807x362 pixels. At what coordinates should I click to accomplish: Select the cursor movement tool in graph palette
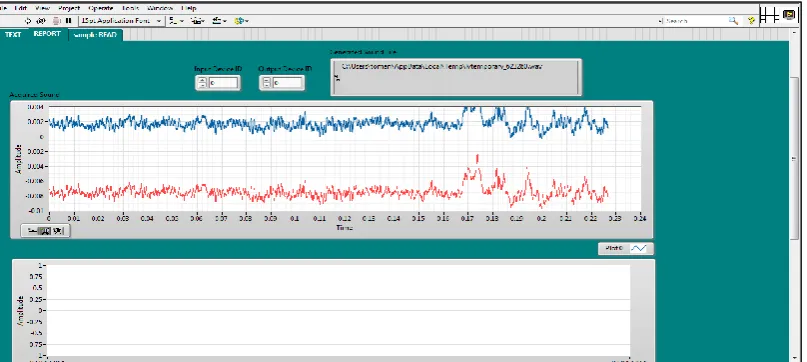coord(32,231)
